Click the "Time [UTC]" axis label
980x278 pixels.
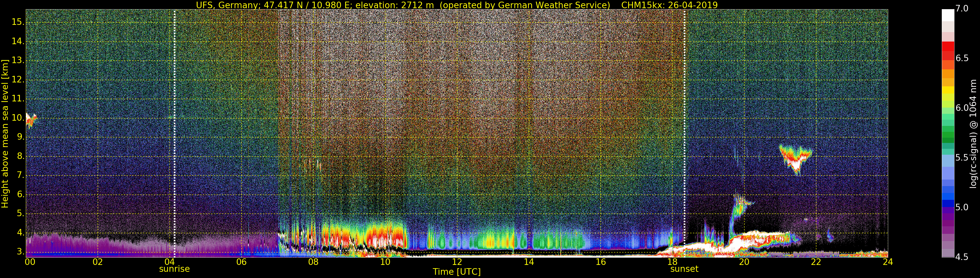point(457,272)
